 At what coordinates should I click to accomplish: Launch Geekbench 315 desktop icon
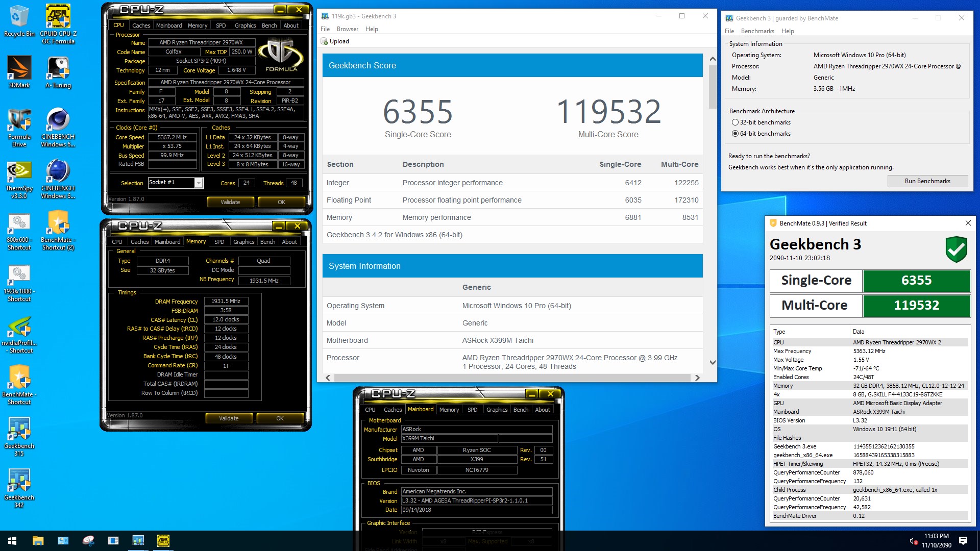point(19,437)
